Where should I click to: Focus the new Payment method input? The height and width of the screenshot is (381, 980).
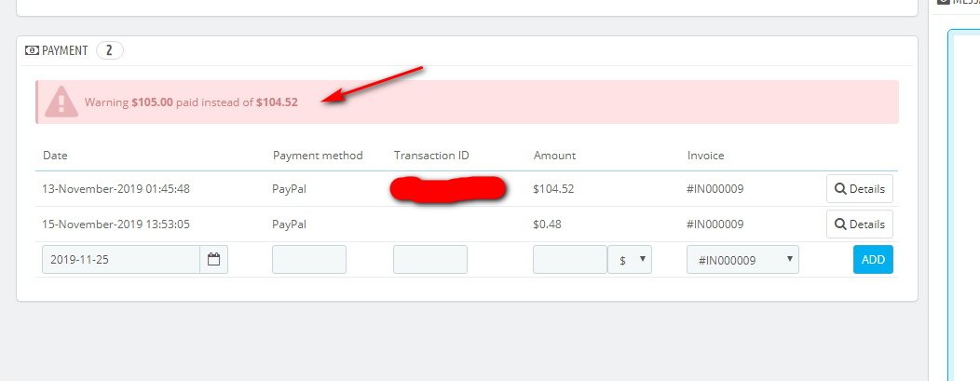[x=308, y=260]
